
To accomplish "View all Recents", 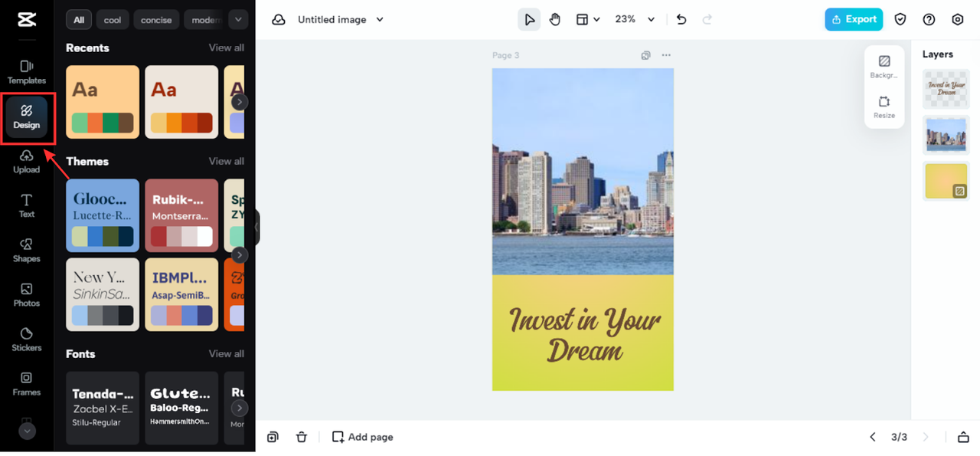I will pyautogui.click(x=227, y=48).
